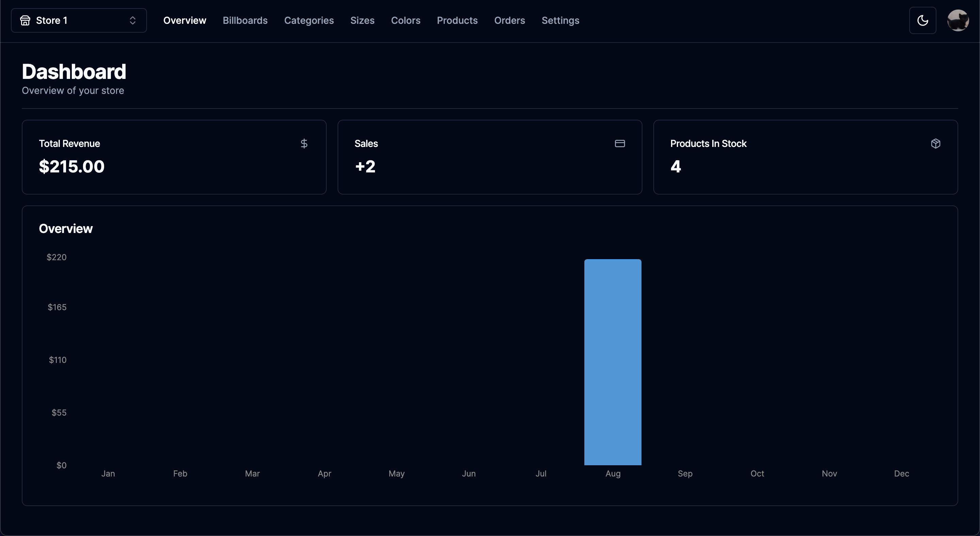Click the dollar sign icon on Total Revenue card

point(304,144)
